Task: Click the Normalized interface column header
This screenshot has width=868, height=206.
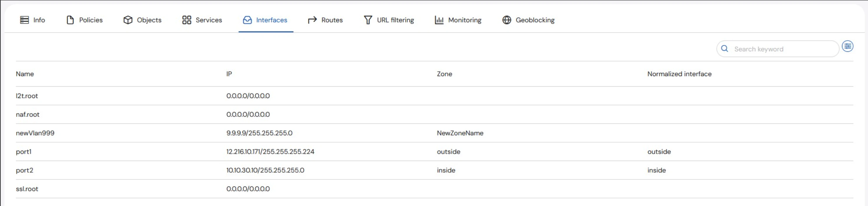Action: [x=679, y=74]
